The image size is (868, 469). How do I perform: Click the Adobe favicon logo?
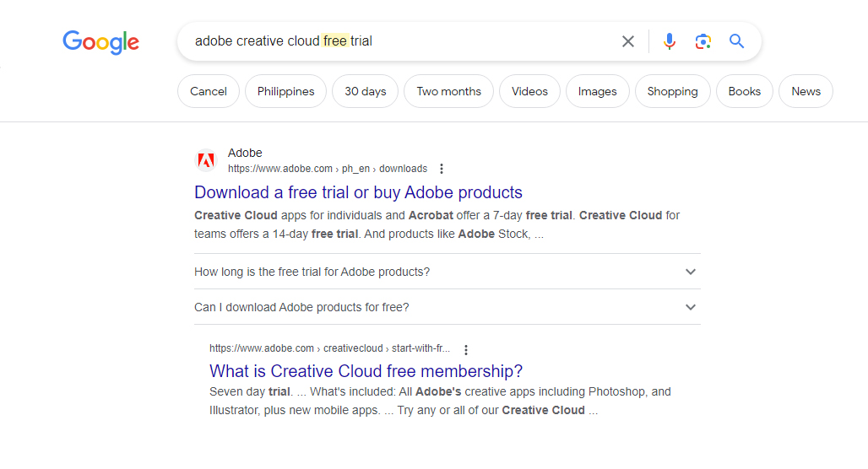(207, 160)
